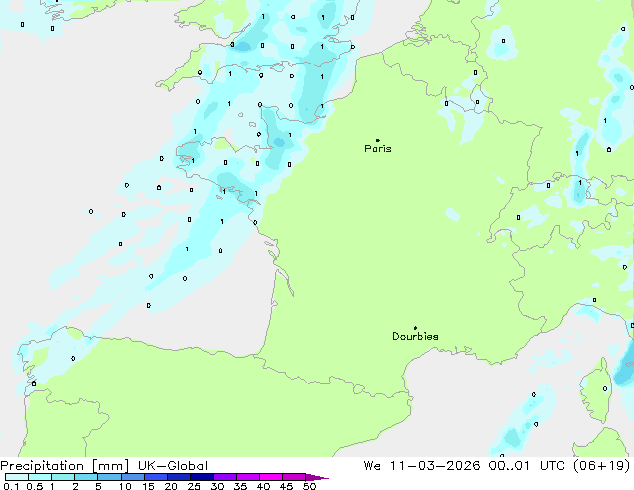Click the legend value '10'

pos(125,486)
